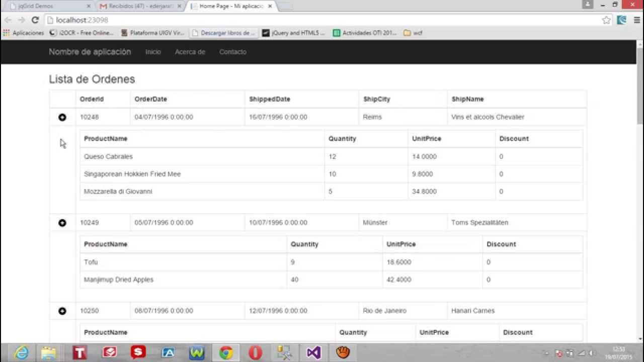Viewport: 644px width, 362px height.
Task: Click Nombre de aplicación brand link
Action: pyautogui.click(x=90, y=52)
